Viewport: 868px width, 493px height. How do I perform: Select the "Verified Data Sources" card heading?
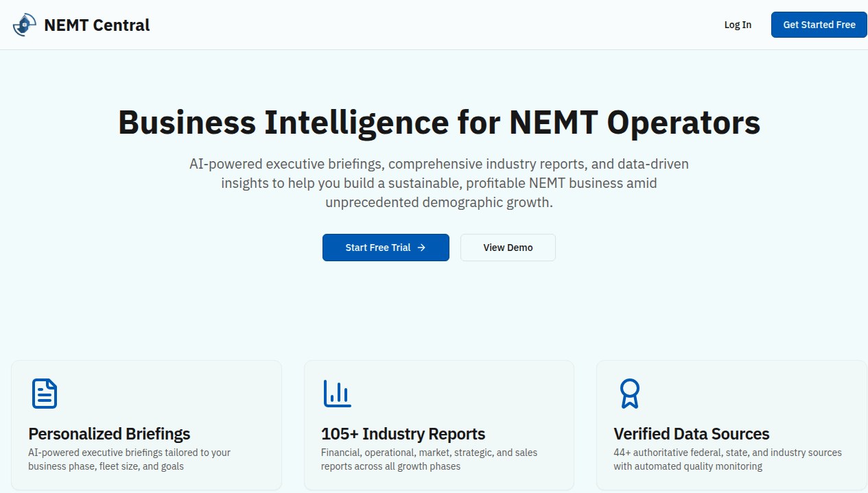(x=692, y=434)
